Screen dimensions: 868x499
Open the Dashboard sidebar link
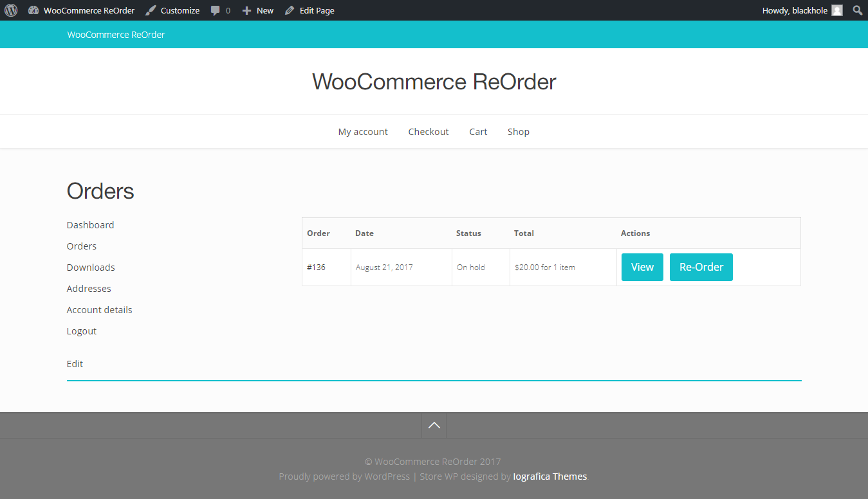click(x=90, y=224)
